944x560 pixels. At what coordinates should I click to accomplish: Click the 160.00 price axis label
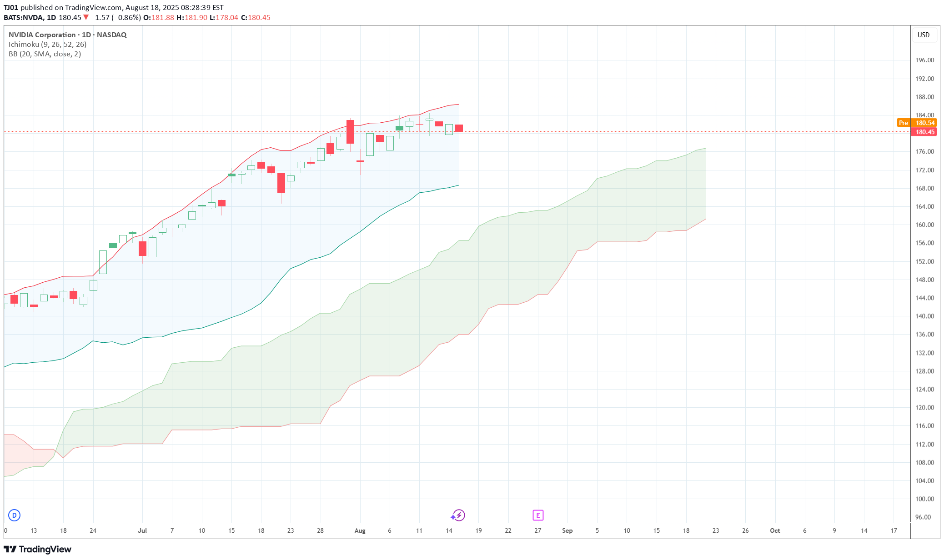click(x=924, y=225)
